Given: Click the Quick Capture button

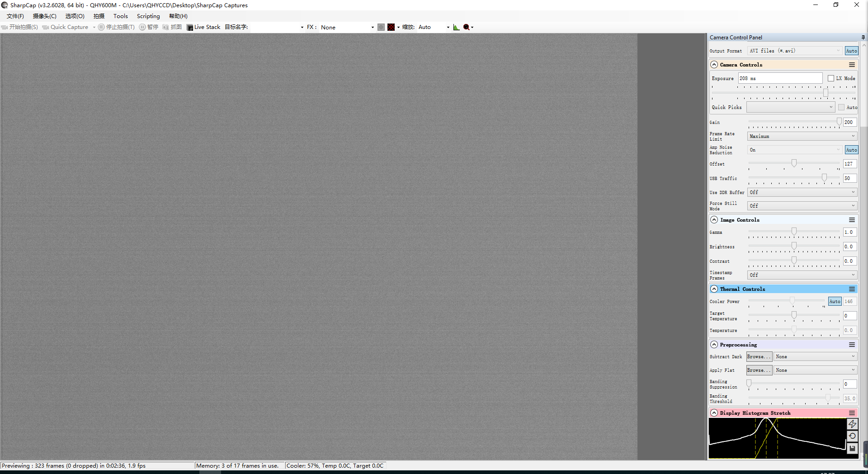Looking at the screenshot, I should coord(66,27).
